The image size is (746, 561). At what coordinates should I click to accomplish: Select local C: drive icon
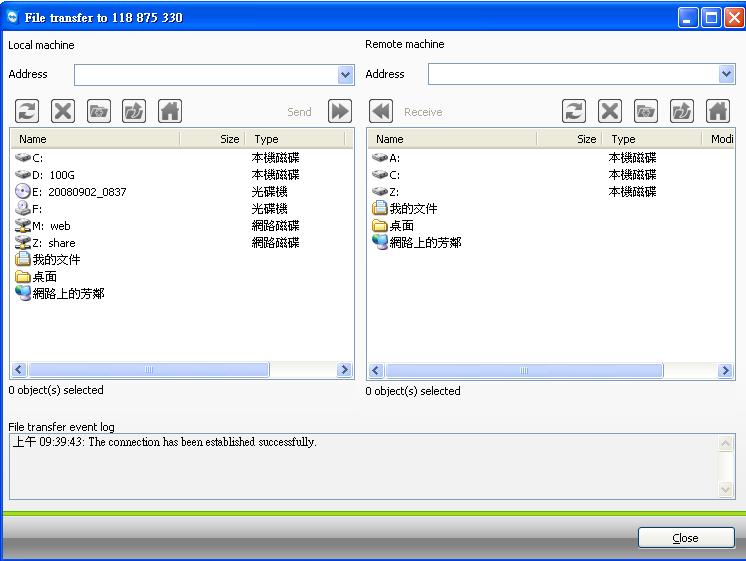23,157
